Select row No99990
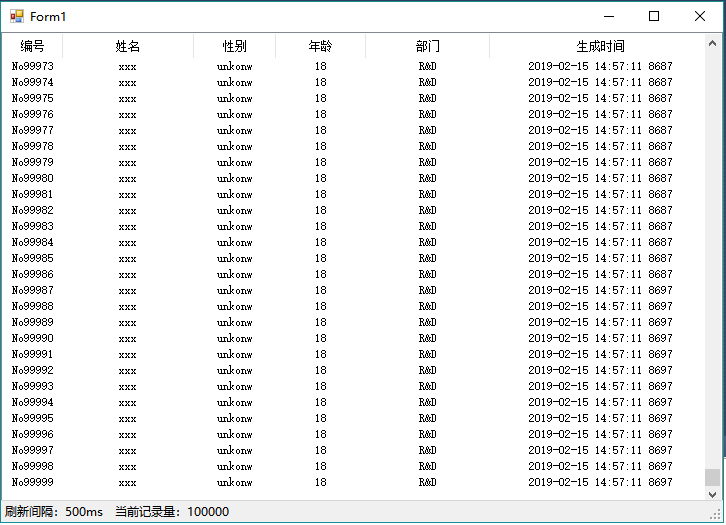The image size is (726, 525). coord(353,338)
